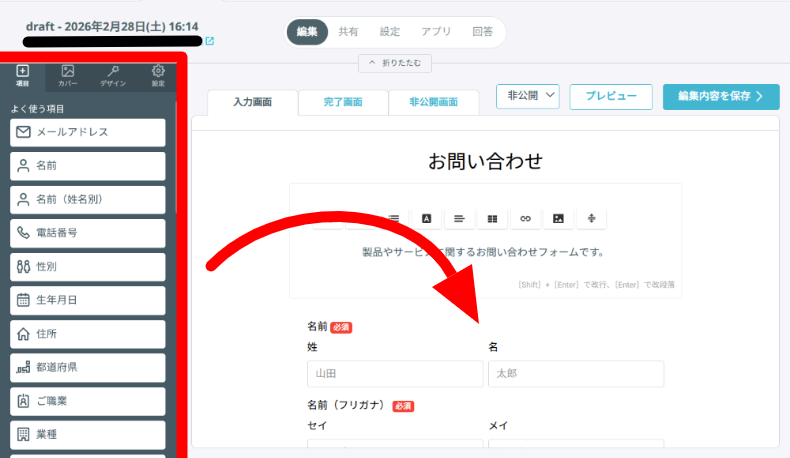This screenshot has height=458, width=790.
Task: Select the アプリ mode tab
Action: coord(436,32)
